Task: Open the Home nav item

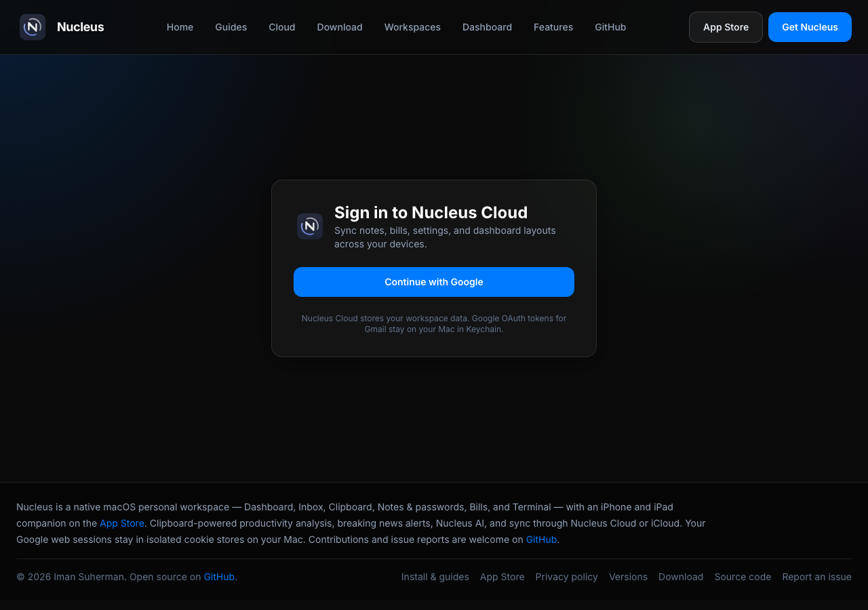Action: (180, 27)
